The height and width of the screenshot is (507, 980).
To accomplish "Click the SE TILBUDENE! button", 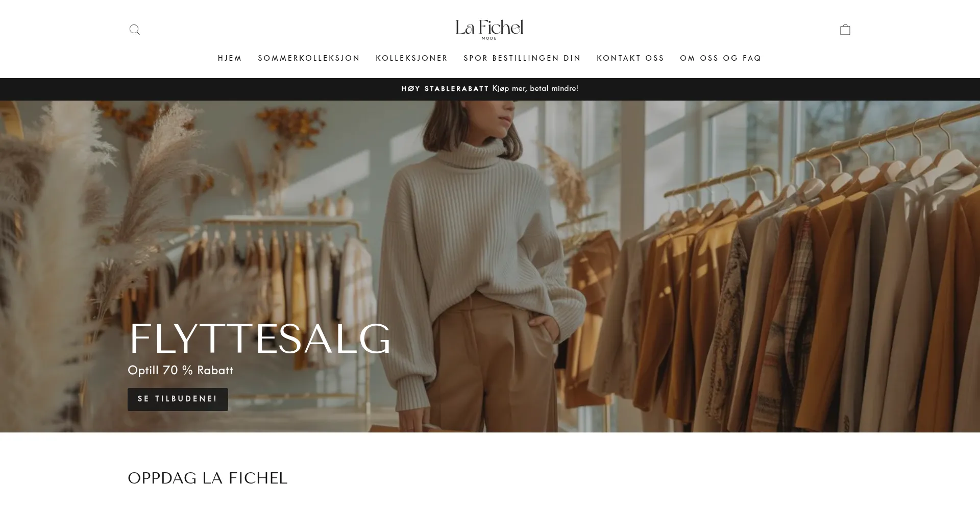I will (178, 399).
